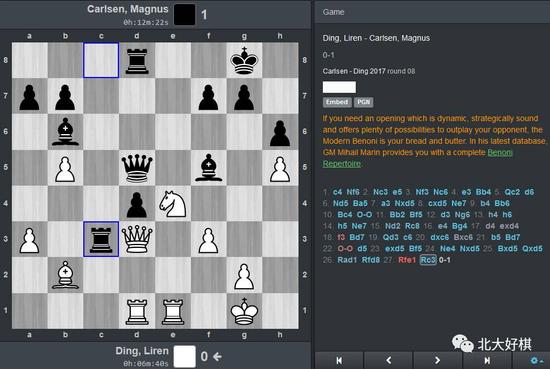Go to move Rad1 in notation
The height and width of the screenshot is (369, 550).
click(347, 260)
